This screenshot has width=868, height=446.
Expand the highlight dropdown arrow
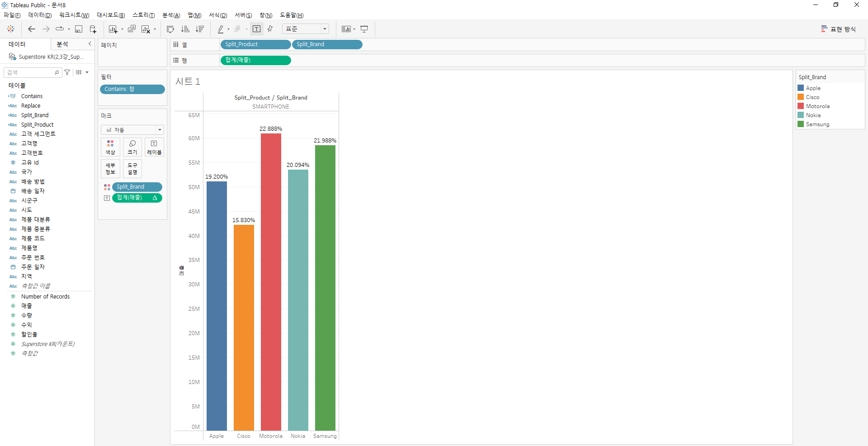(x=228, y=29)
